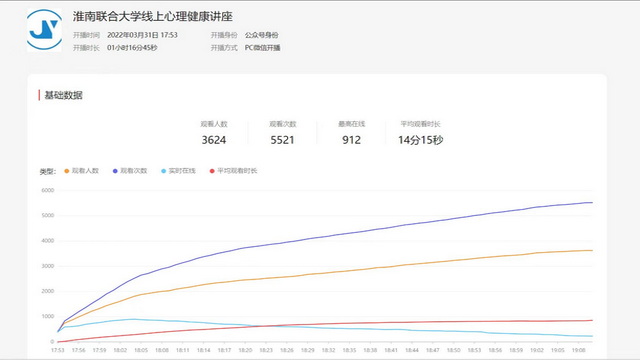Click the 18:41 x-axis time label
This screenshot has width=640, height=360.
391,350
